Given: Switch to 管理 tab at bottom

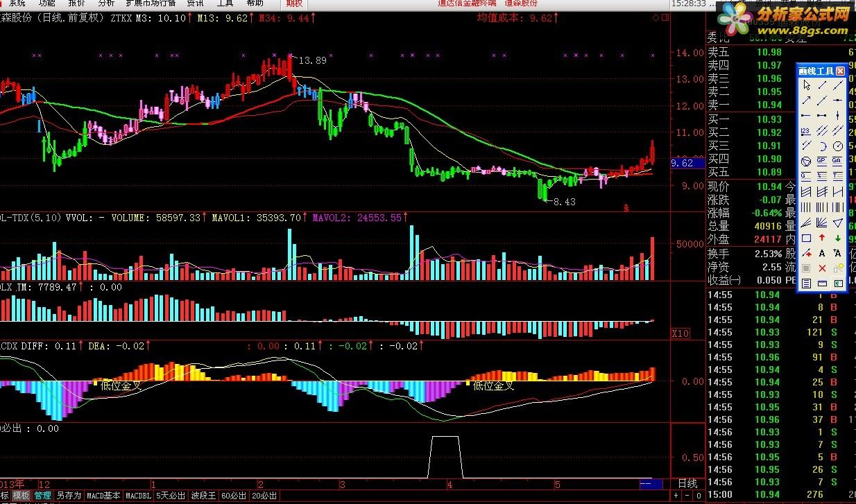Looking at the screenshot, I should [43, 496].
